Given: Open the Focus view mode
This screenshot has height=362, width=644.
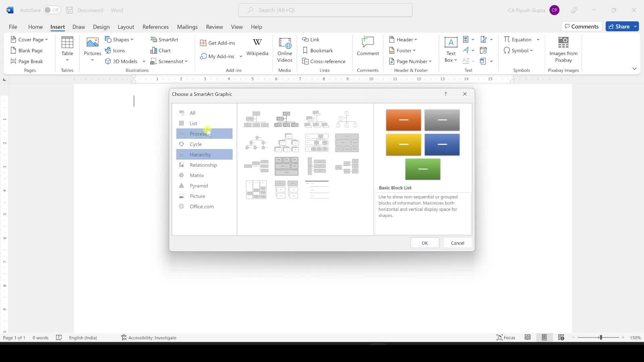Looking at the screenshot, I should point(506,338).
